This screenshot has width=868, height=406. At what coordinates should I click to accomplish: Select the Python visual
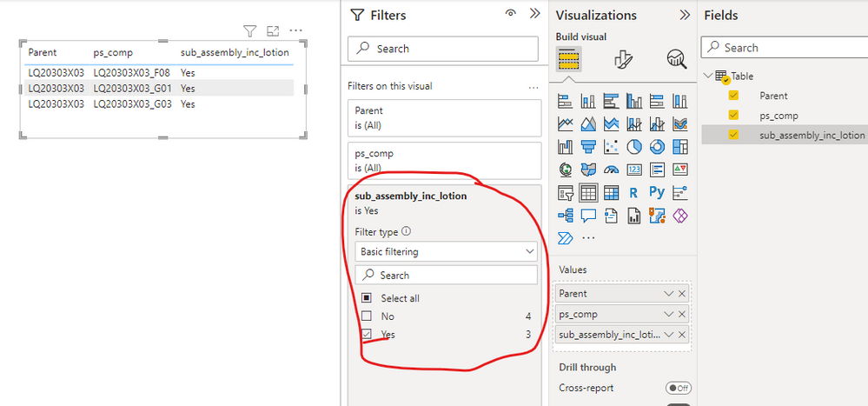[x=657, y=193]
